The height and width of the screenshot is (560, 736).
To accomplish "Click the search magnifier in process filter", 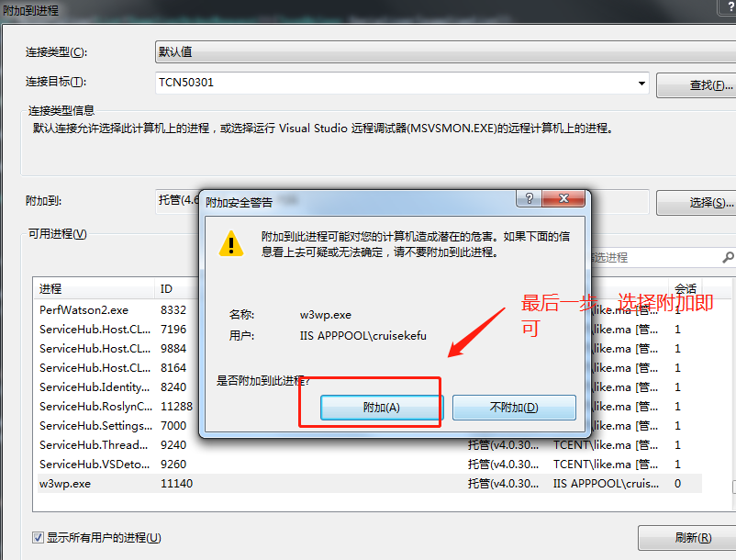I will coord(728,257).
